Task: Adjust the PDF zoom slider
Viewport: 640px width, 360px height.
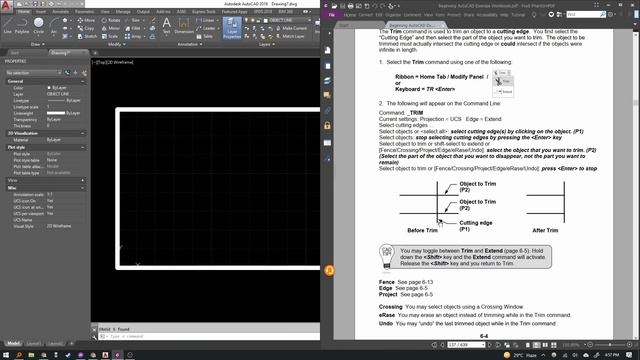Action: point(610,345)
